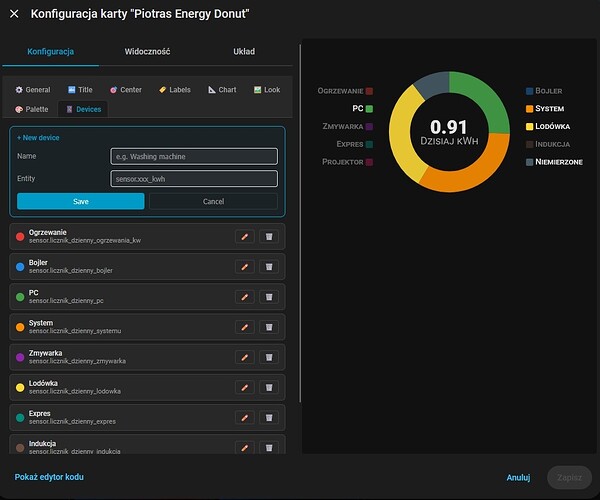Delete the Zmywarka device with trash icon

269,357
